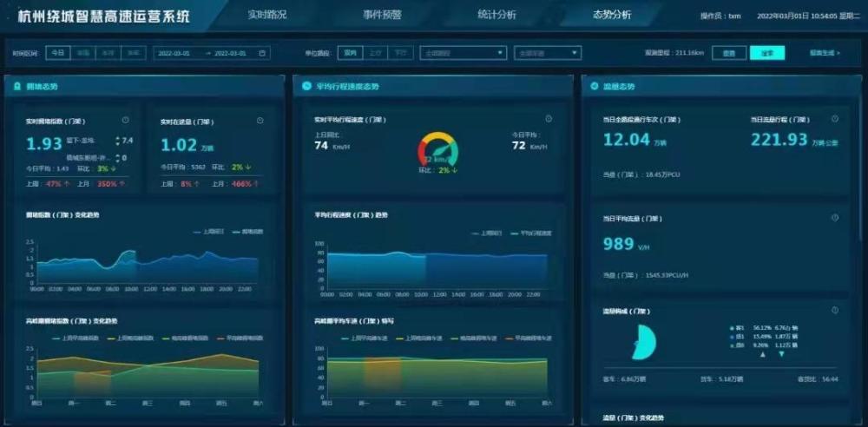Select the 今日 time range option
The image size is (868, 427).
pos(58,53)
